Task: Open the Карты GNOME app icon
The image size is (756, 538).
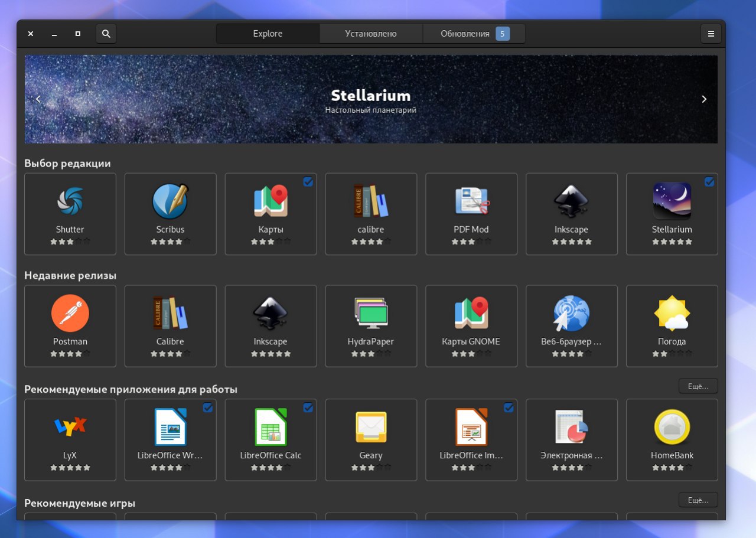Action: [x=471, y=313]
